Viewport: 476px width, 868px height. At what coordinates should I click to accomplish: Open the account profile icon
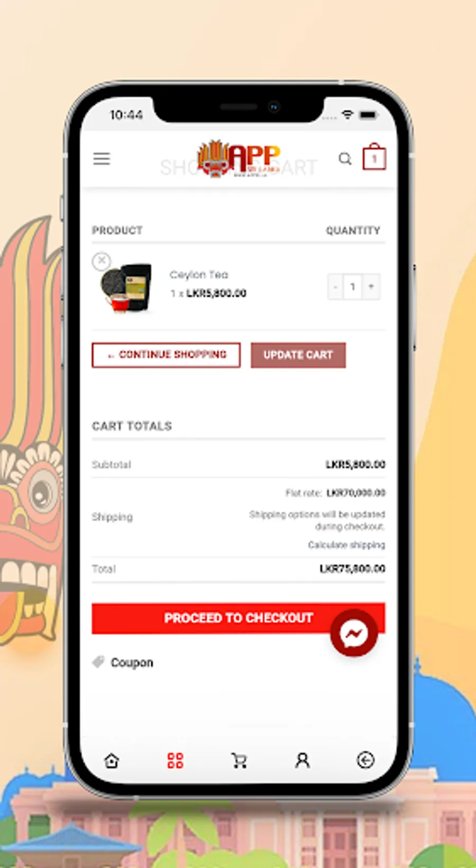303,761
